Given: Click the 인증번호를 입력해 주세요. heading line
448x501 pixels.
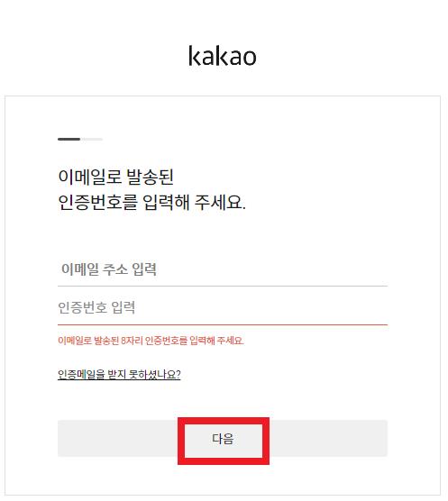Looking at the screenshot, I should (x=151, y=202).
